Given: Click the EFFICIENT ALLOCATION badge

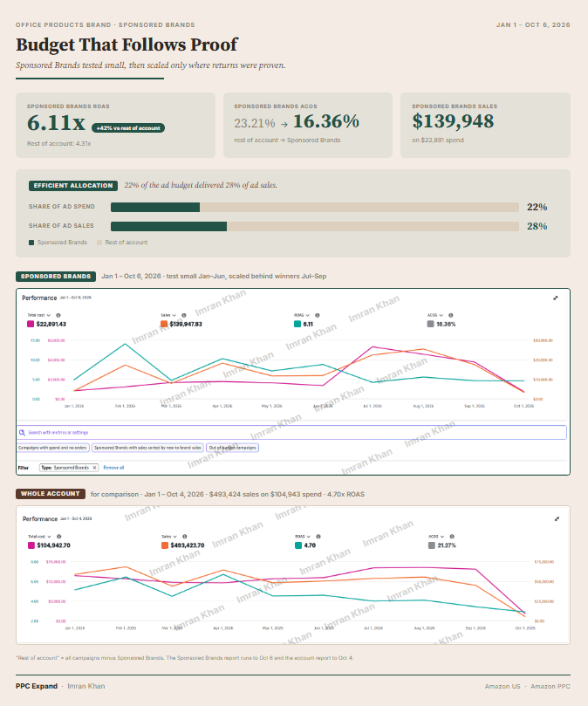Looking at the screenshot, I should [73, 186].
